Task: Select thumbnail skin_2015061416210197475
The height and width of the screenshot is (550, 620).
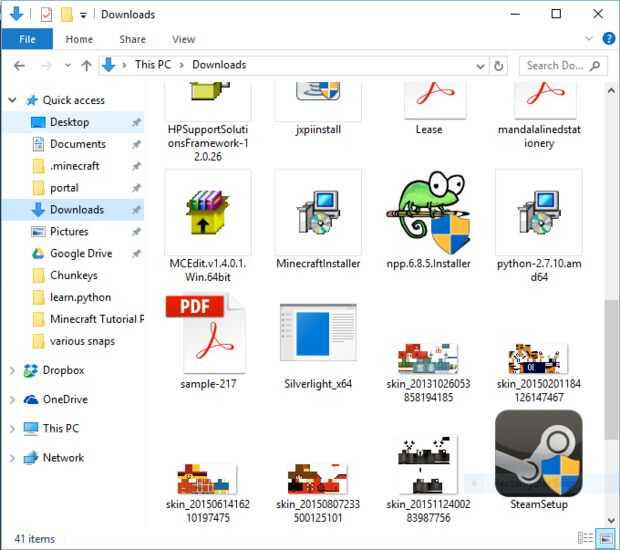Action: 208,479
